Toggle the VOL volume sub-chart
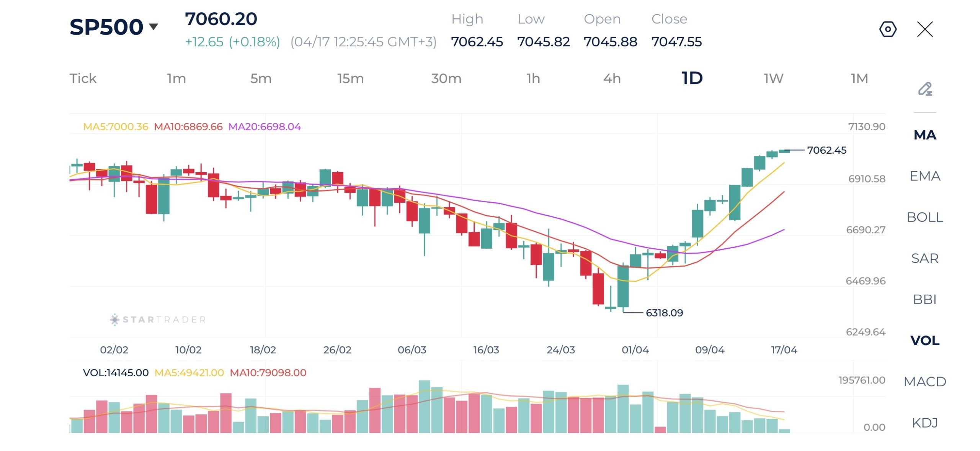 [x=924, y=340]
